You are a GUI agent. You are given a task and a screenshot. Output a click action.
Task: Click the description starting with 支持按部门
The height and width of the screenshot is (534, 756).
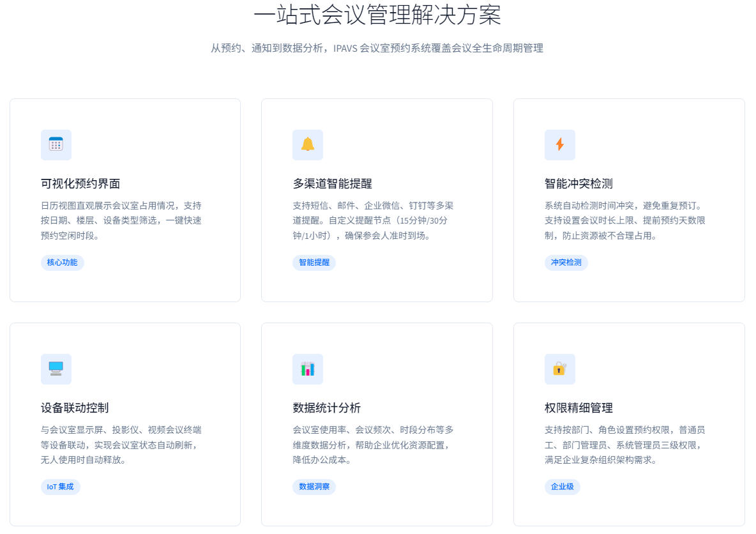click(625, 445)
